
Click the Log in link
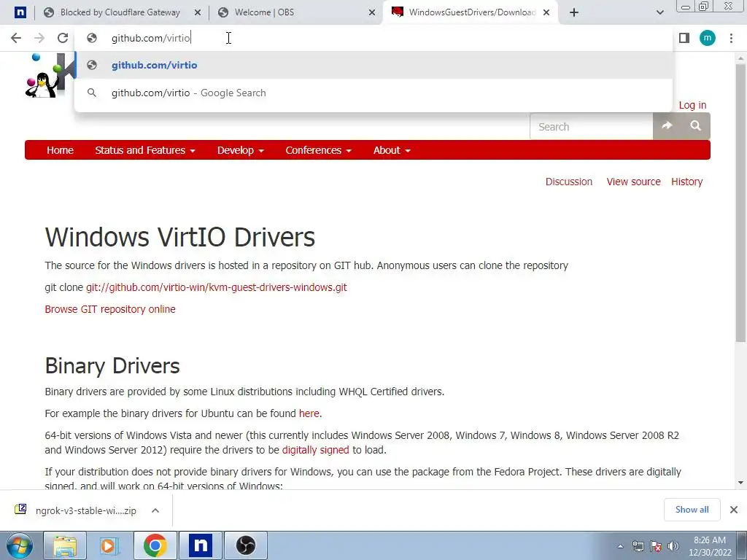[x=692, y=105]
